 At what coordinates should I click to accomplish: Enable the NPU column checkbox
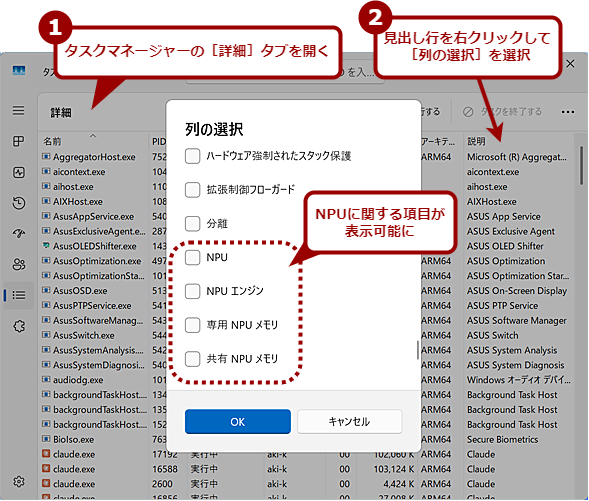coord(192,257)
